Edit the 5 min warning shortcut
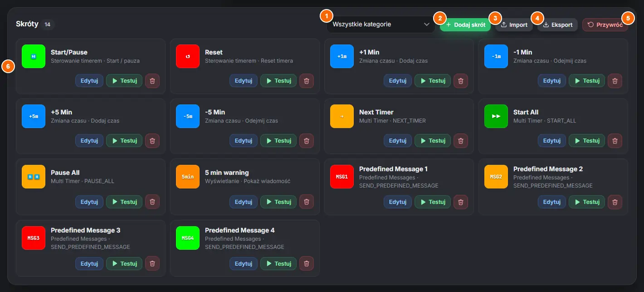The height and width of the screenshot is (292, 644). (x=244, y=202)
